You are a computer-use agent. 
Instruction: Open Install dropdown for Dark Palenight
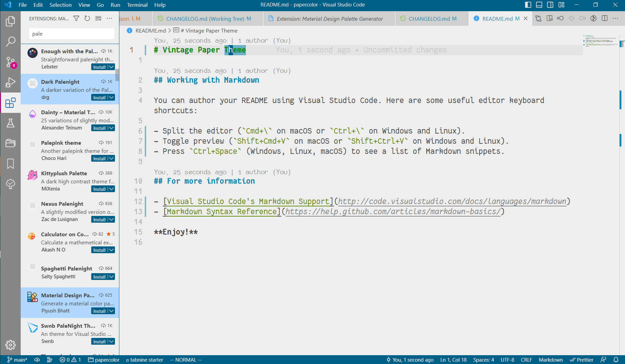point(111,98)
